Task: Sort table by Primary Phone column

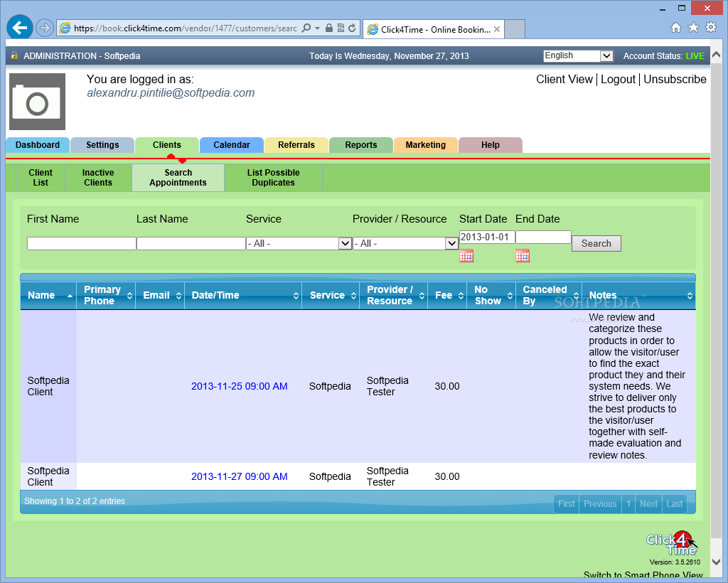Action: point(107,295)
